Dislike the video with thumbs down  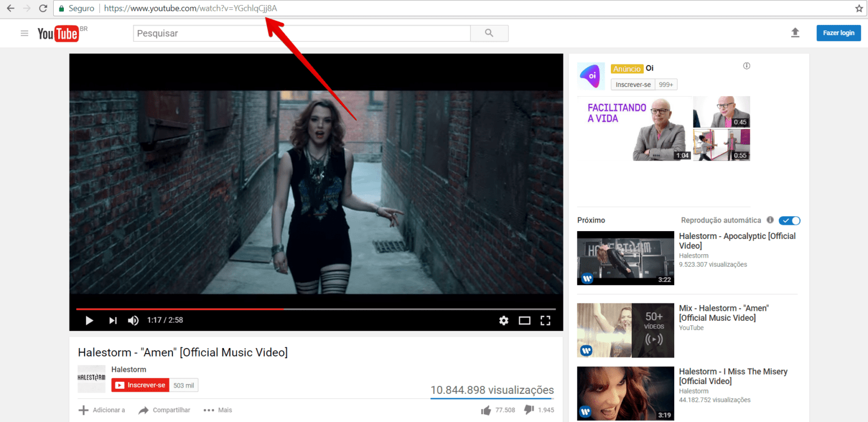[529, 410]
